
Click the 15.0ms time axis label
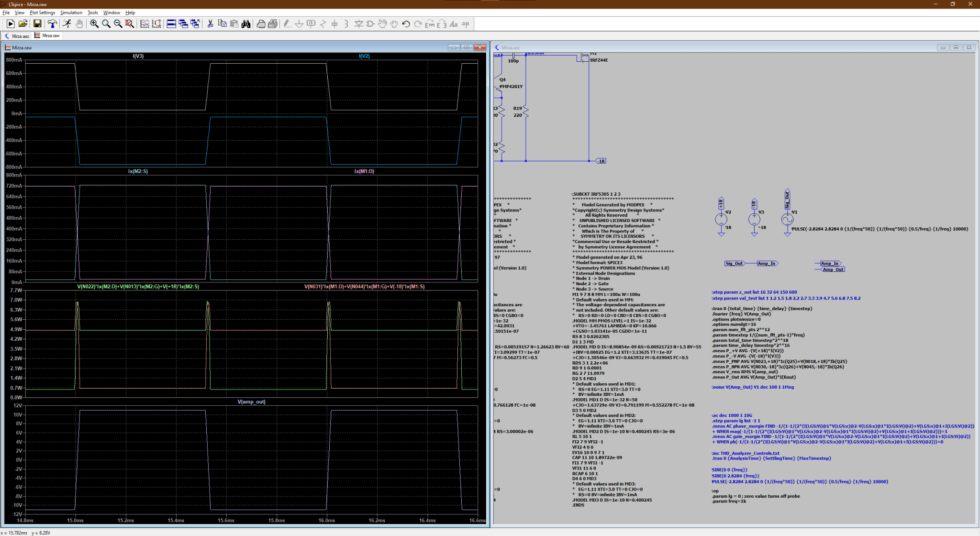(x=75, y=520)
